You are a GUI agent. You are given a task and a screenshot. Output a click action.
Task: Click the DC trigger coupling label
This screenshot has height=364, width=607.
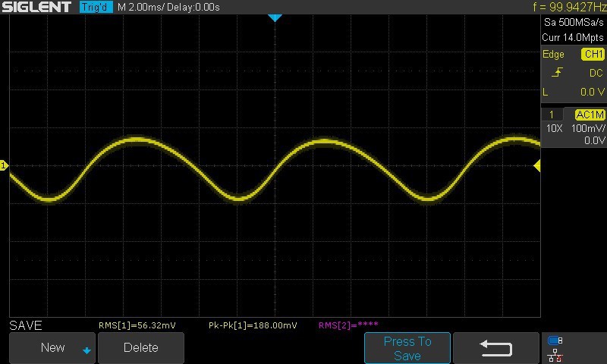(596, 73)
